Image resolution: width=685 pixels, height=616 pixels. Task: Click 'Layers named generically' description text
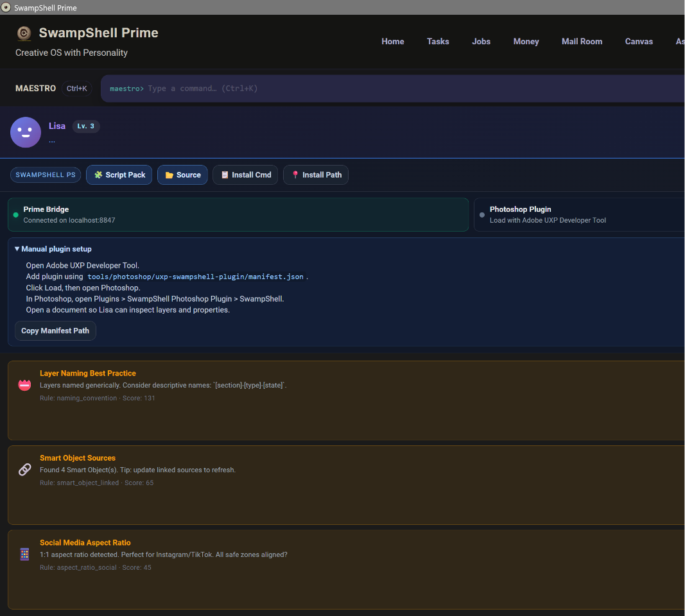click(164, 386)
